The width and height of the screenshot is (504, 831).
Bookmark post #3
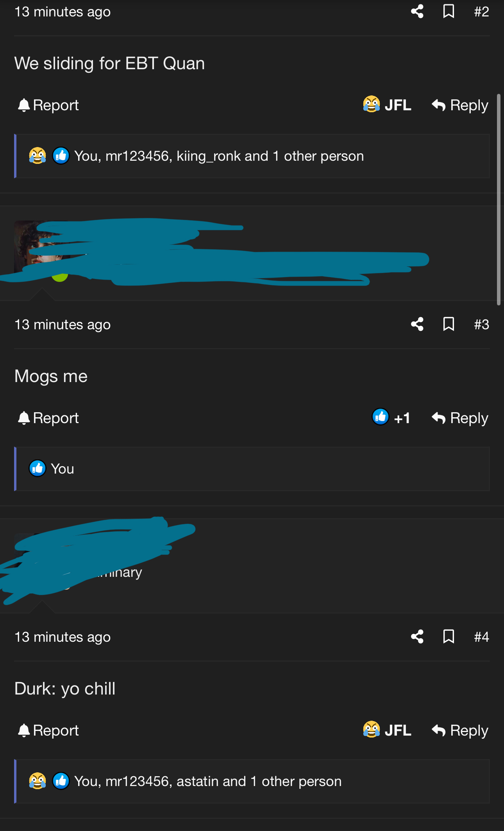(x=449, y=324)
